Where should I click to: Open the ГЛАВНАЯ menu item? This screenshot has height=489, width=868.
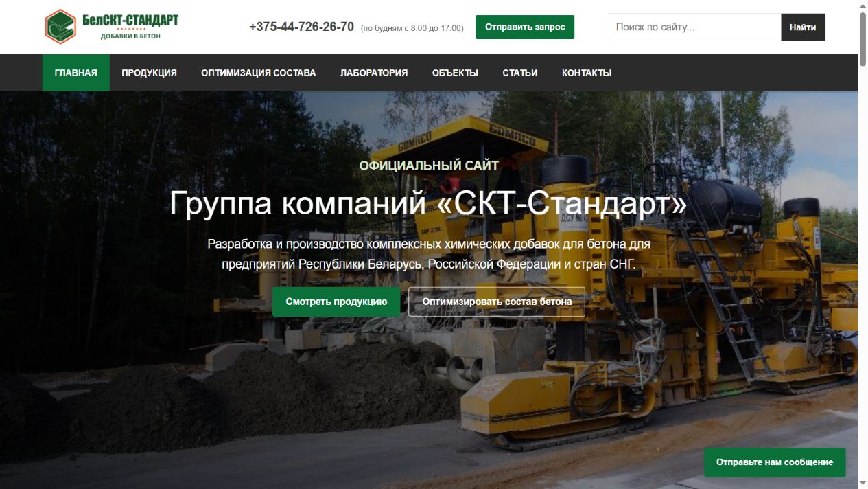pos(76,73)
